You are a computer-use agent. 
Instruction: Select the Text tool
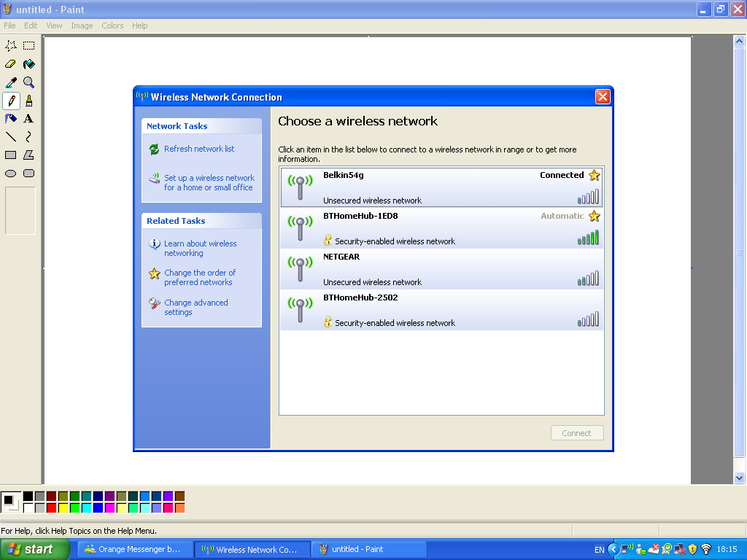[29, 118]
